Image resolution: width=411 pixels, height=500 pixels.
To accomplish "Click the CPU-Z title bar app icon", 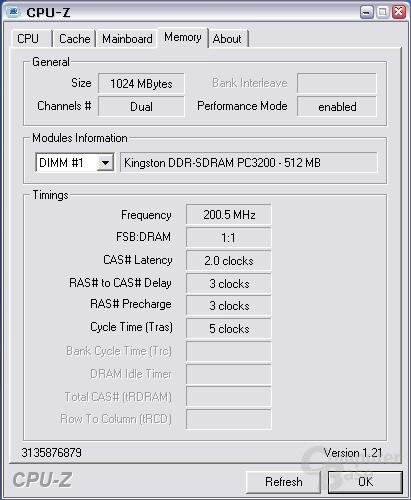I will 14,12.
